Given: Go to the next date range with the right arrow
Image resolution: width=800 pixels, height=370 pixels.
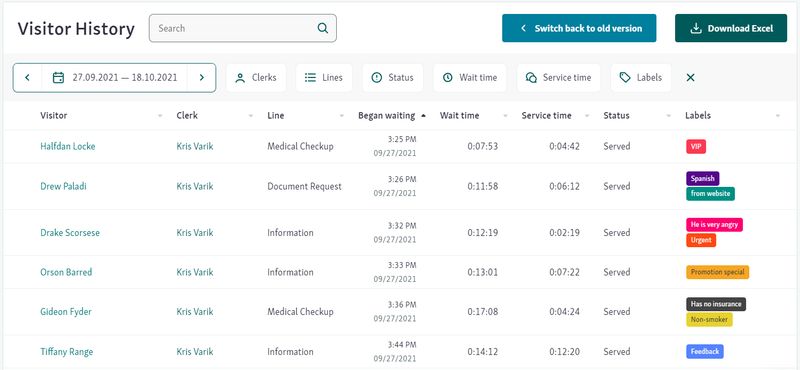Looking at the screenshot, I should click(202, 78).
